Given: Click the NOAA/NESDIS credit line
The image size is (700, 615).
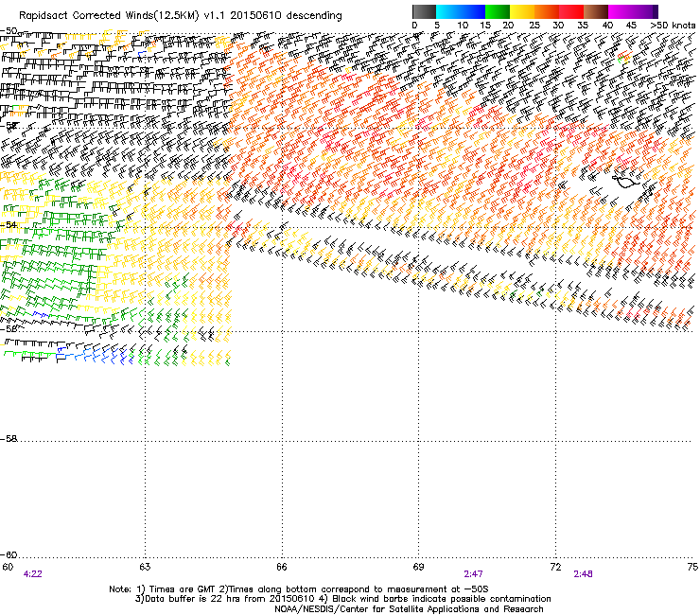Looking at the screenshot, I should 409,609.
